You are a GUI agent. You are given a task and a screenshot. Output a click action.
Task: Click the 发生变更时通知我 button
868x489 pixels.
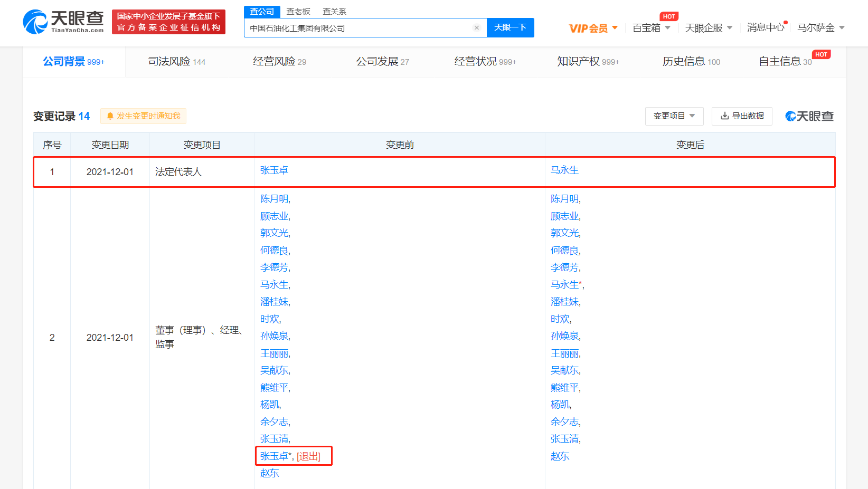coord(143,116)
